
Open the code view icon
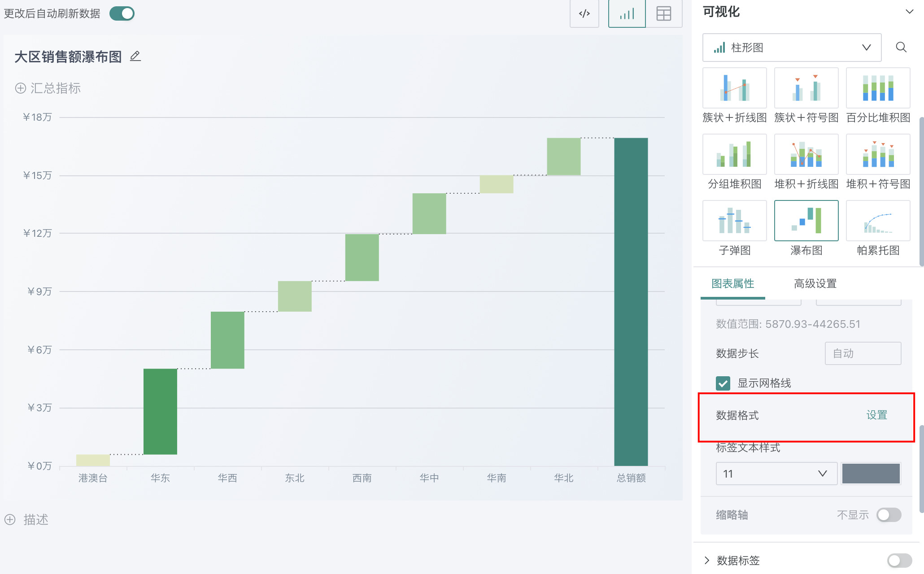pos(584,13)
